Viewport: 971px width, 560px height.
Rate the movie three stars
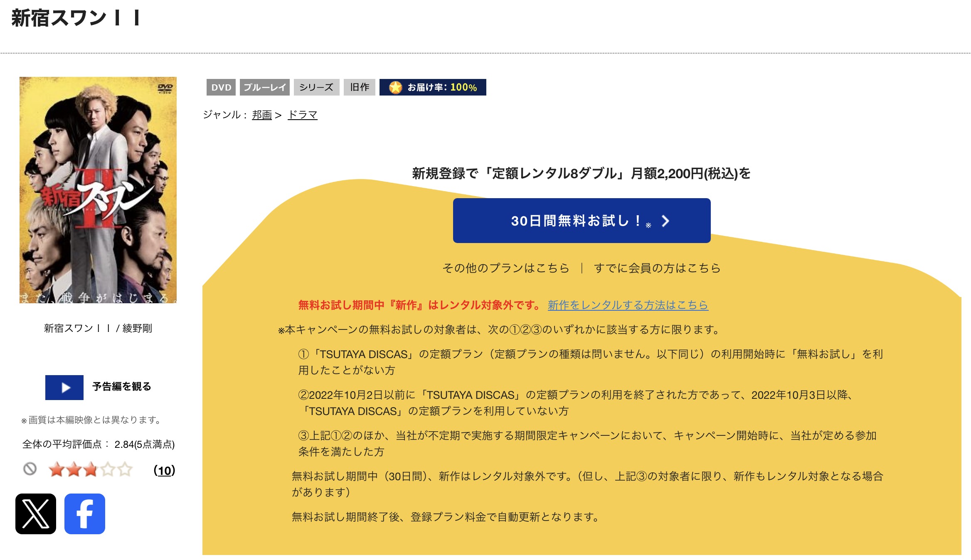pyautogui.click(x=91, y=470)
